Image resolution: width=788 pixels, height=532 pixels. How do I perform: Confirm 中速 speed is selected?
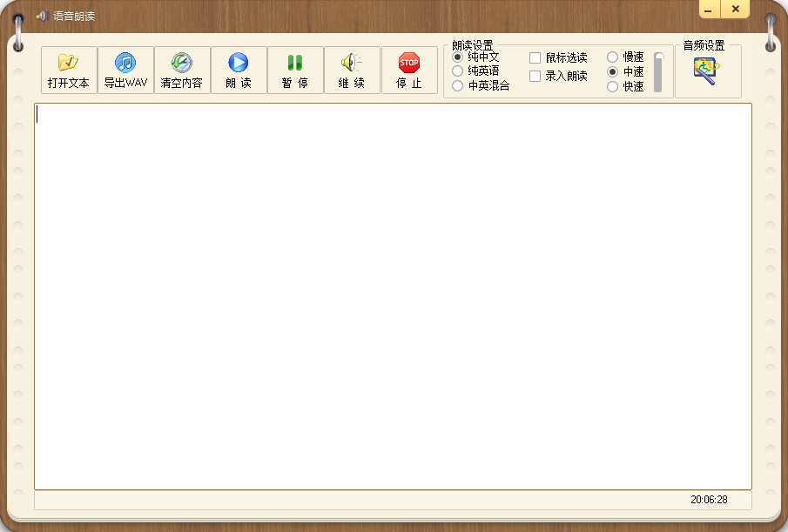click(613, 71)
